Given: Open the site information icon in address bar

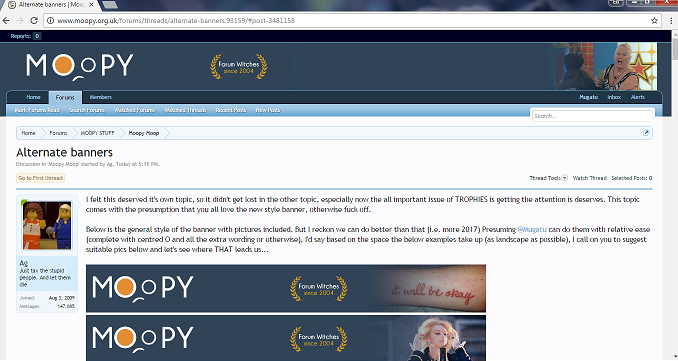Looking at the screenshot, I should 51,20.
